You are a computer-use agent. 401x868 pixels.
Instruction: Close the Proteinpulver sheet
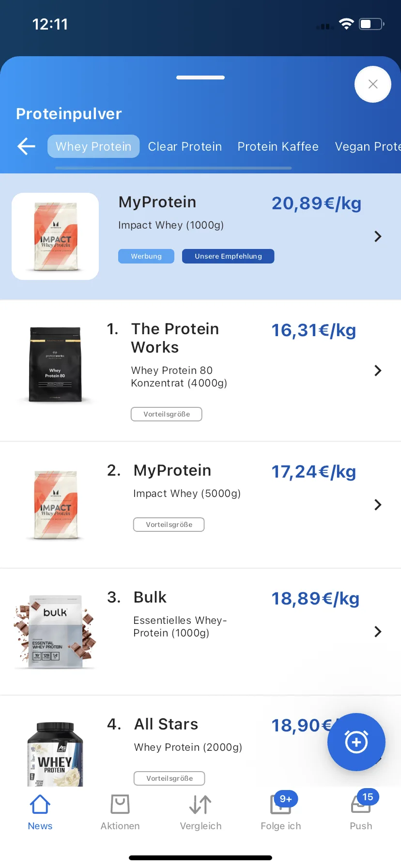click(372, 84)
